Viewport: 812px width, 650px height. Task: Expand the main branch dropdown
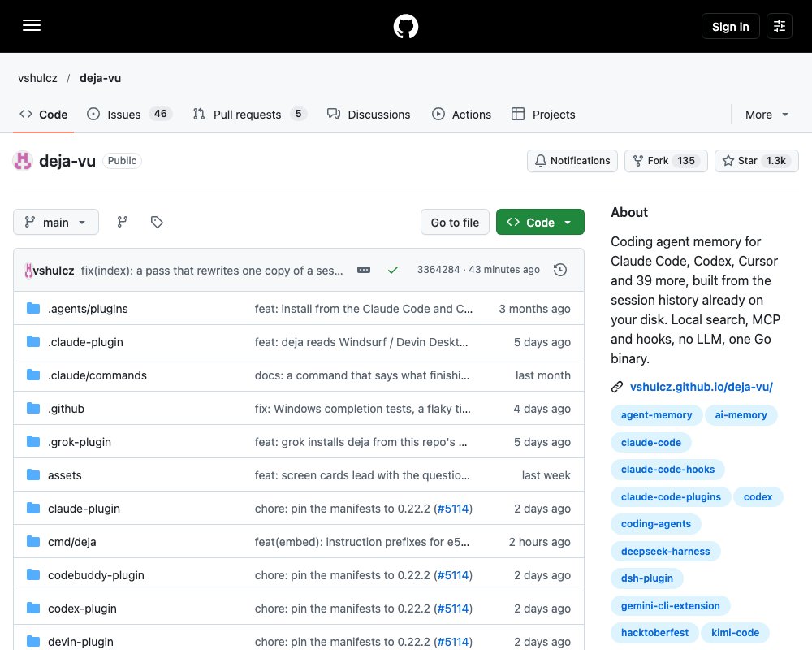point(56,223)
